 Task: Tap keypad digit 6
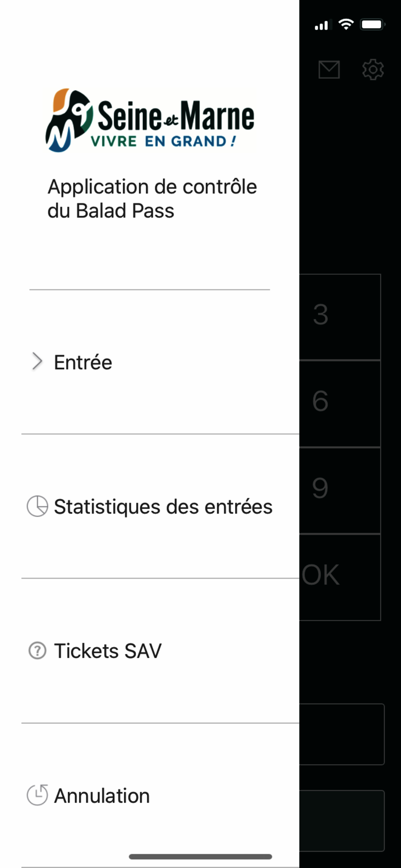click(x=340, y=404)
